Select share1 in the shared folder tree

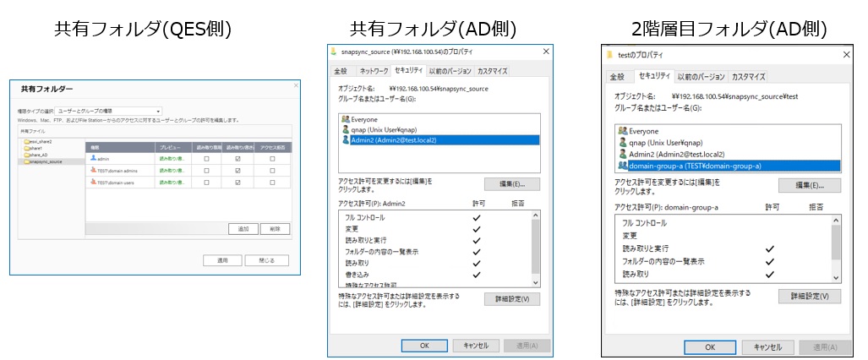(37, 149)
